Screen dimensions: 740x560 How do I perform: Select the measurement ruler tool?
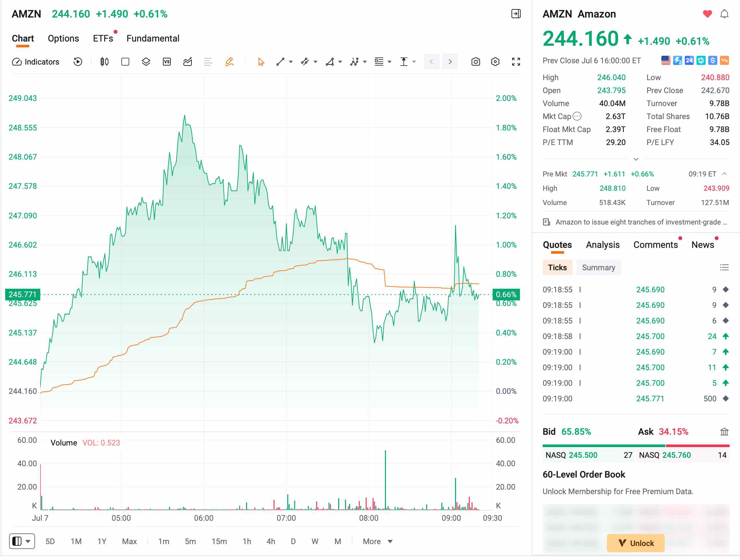[x=404, y=62]
